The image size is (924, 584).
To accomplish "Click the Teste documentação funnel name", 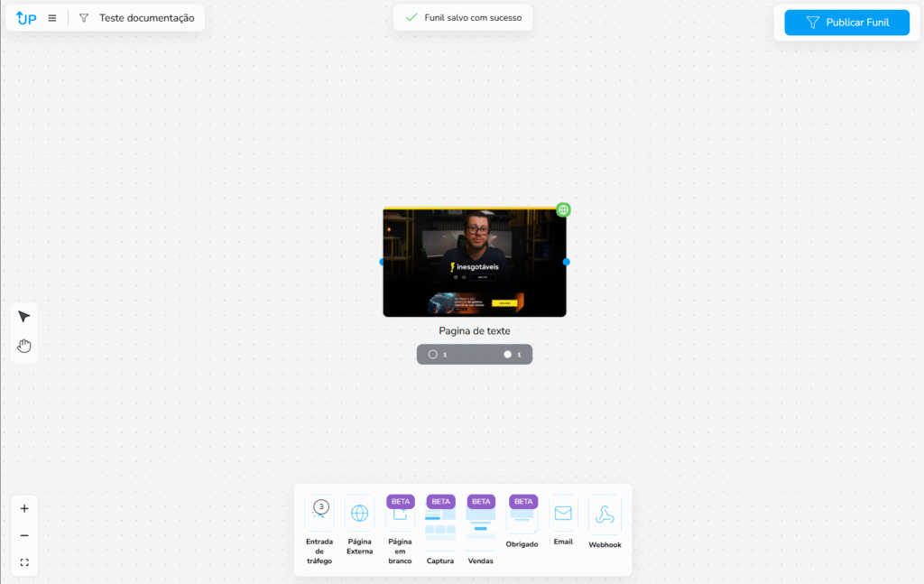I will 146,18.
